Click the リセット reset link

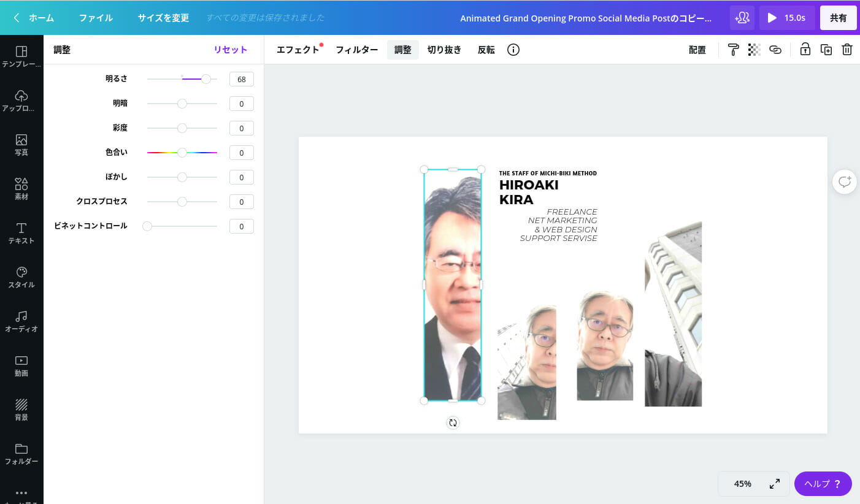(x=231, y=50)
